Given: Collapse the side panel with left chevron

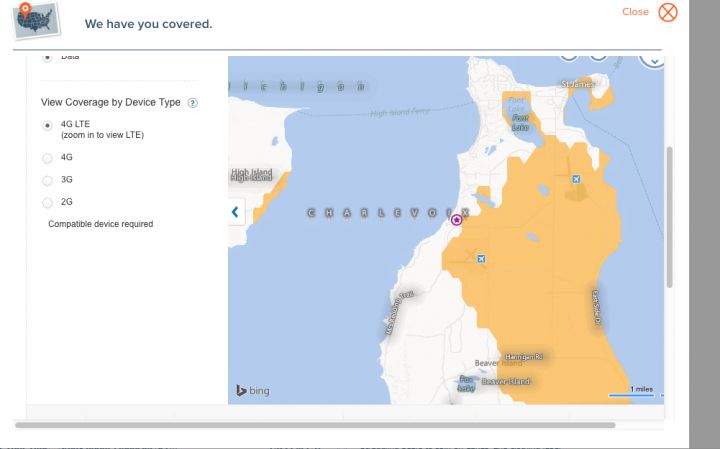Looking at the screenshot, I should (236, 212).
